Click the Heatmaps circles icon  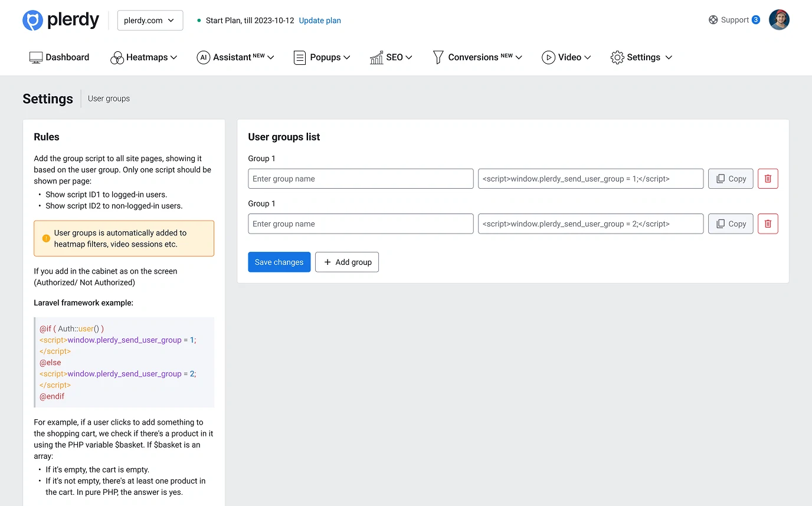point(117,57)
